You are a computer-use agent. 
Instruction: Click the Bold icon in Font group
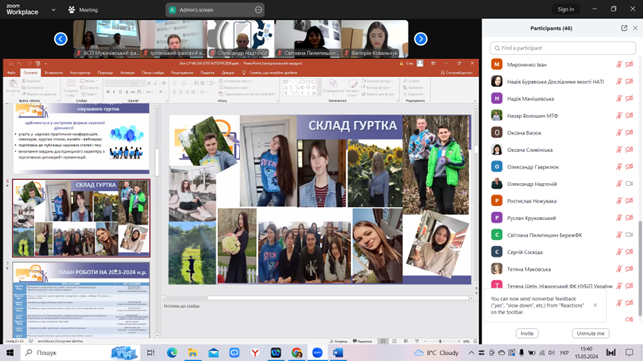click(108, 92)
